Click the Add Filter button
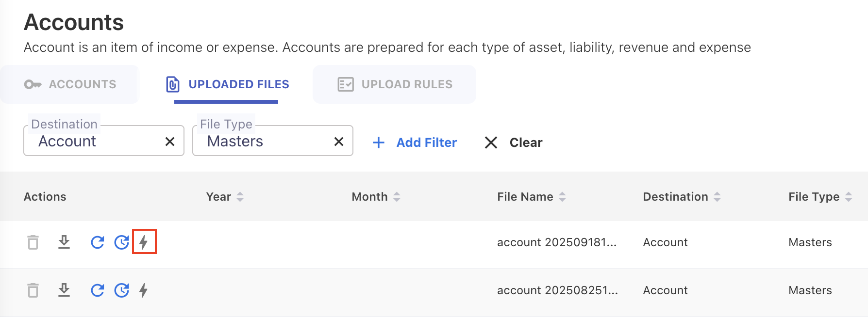Image resolution: width=868 pixels, height=317 pixels. click(x=415, y=143)
